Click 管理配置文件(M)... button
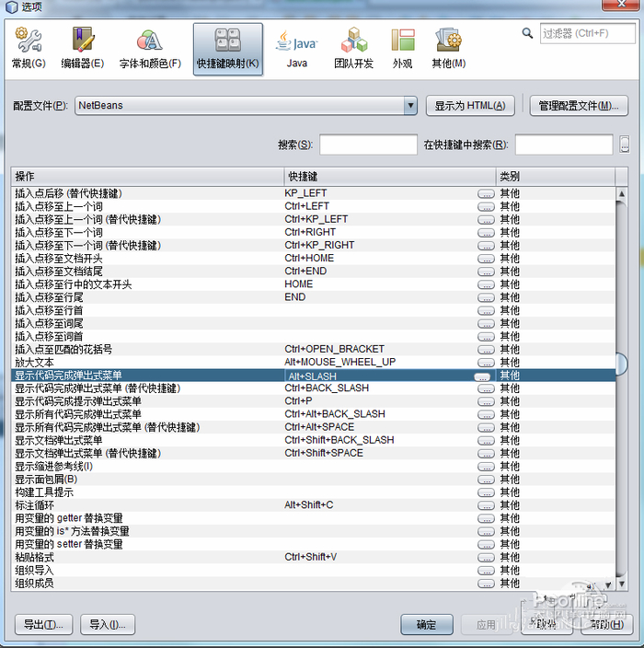Viewport: 644px width, 648px height. (579, 106)
